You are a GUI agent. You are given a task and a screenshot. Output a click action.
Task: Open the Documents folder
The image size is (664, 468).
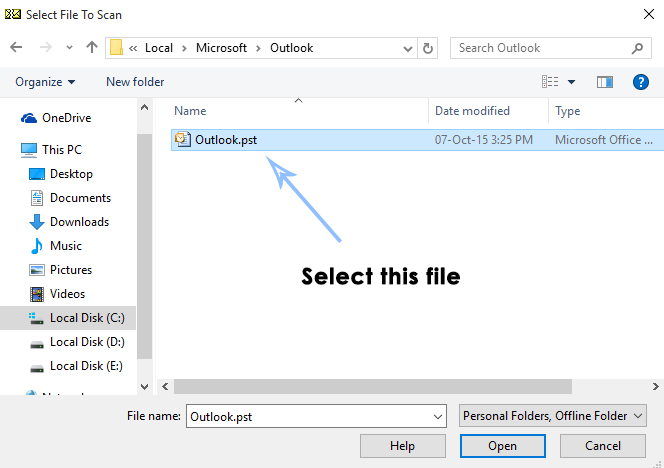pos(70,198)
